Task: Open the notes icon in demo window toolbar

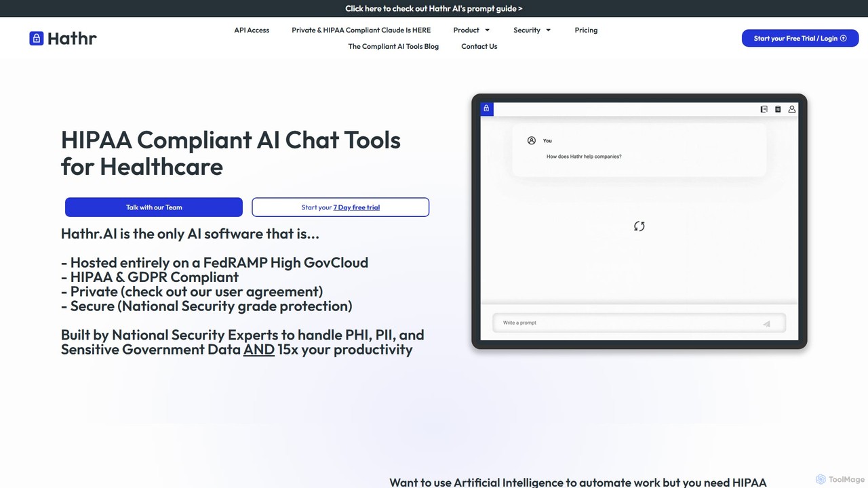Action: (x=764, y=109)
